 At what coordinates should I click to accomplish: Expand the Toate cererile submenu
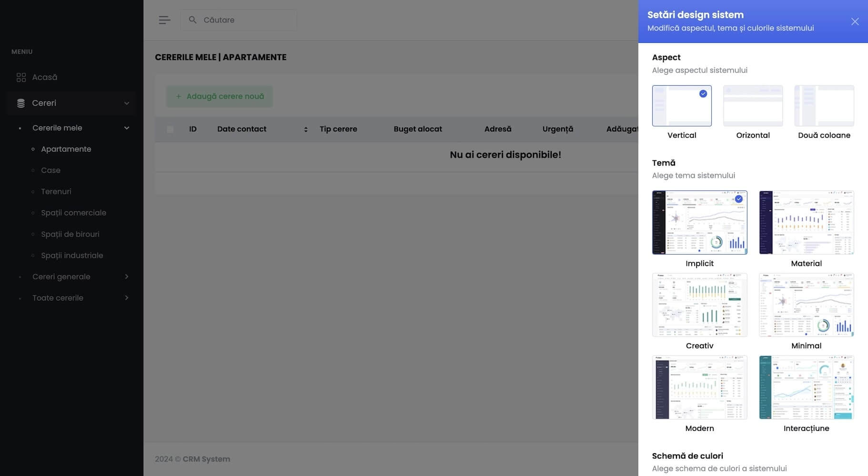[127, 298]
